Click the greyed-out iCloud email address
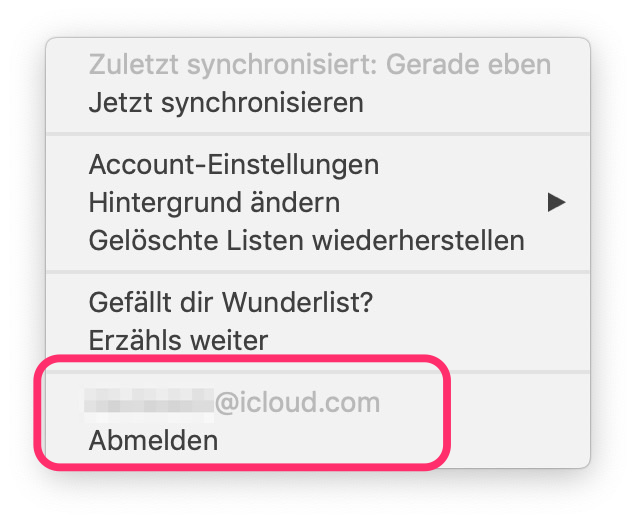 235,403
